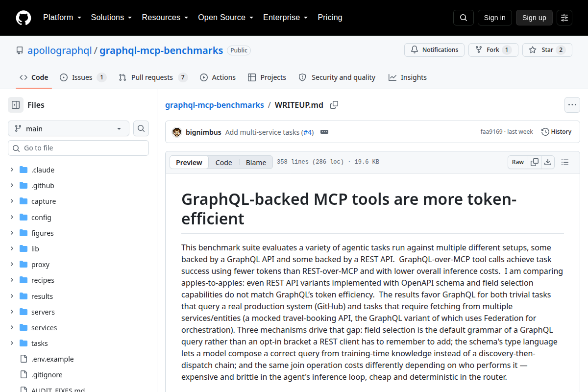Expand the services folder chevron
The width and height of the screenshot is (588, 392).
12,328
